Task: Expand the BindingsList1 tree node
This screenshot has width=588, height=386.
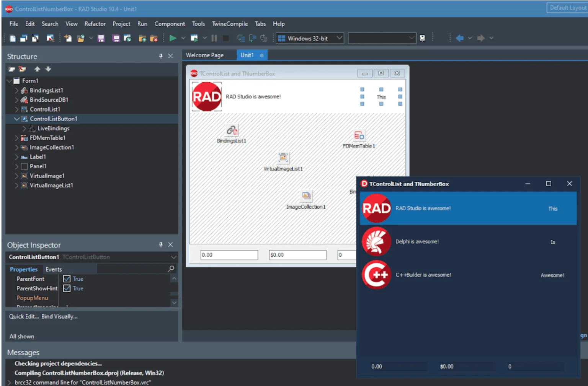Action: [16, 90]
